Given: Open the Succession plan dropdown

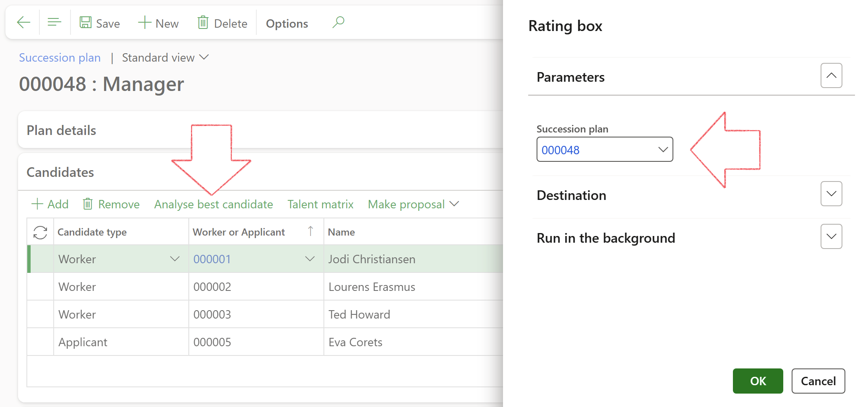Looking at the screenshot, I should click(663, 150).
